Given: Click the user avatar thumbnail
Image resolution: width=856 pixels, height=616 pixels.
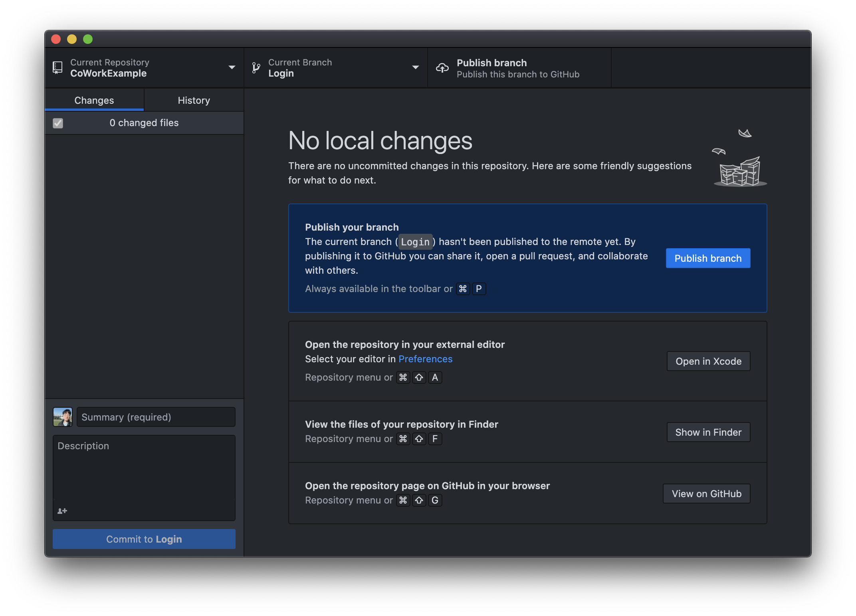Looking at the screenshot, I should coord(63,417).
